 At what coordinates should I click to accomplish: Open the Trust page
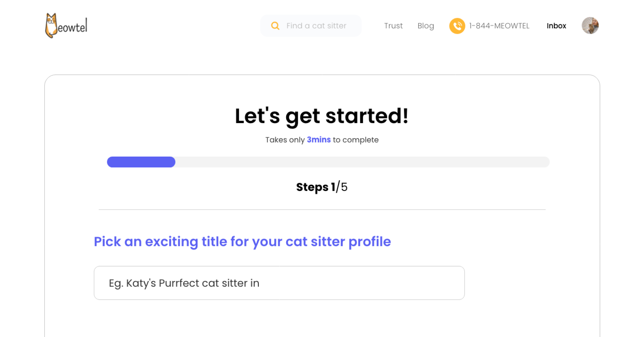[393, 26]
